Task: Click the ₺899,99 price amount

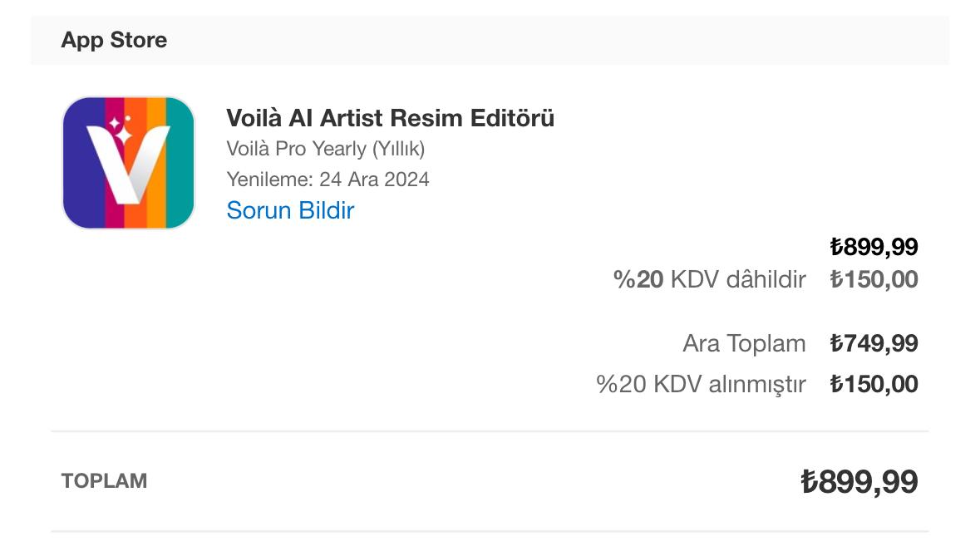Action: 874,247
